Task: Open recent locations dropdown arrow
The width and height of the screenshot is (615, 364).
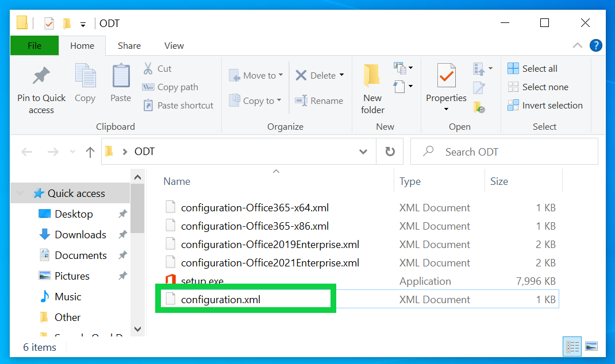Action: click(72, 152)
